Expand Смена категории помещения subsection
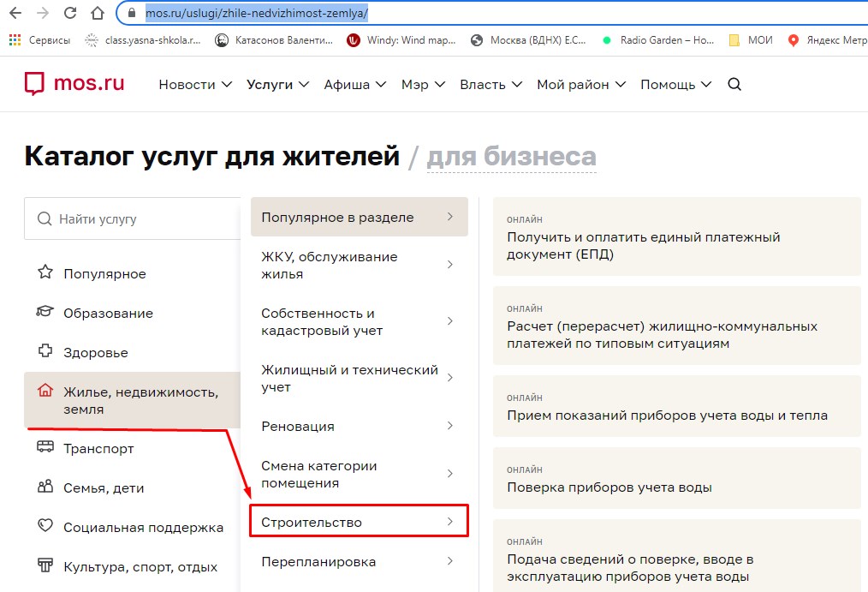This screenshot has width=868, height=592. [x=360, y=474]
